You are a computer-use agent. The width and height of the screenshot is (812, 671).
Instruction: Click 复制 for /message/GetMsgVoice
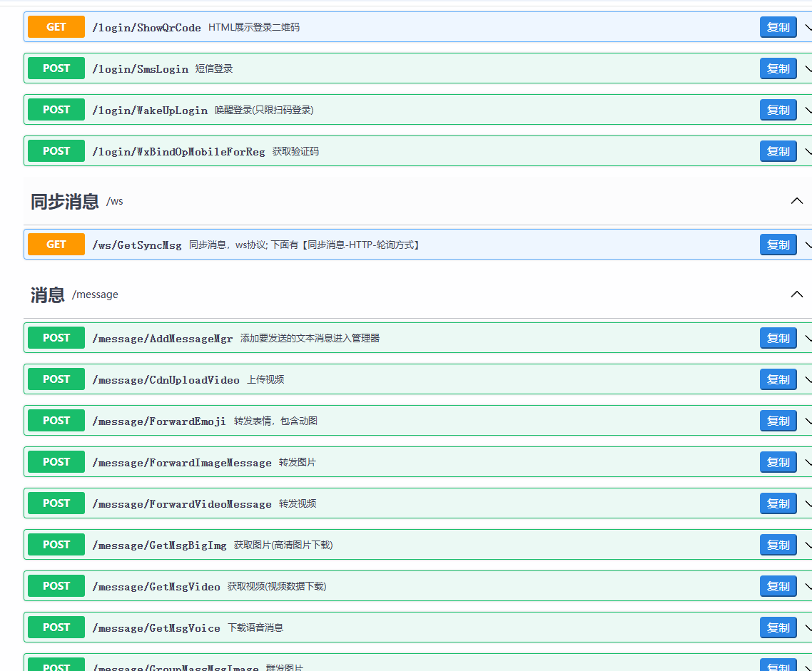[x=778, y=628]
